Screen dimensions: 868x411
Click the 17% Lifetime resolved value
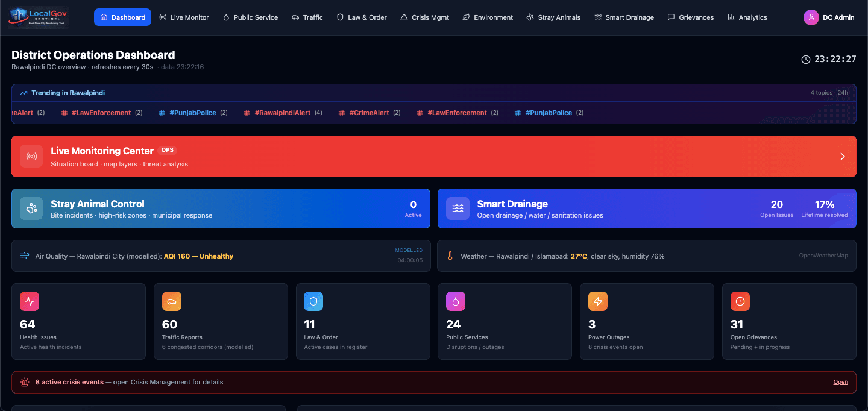click(x=825, y=204)
